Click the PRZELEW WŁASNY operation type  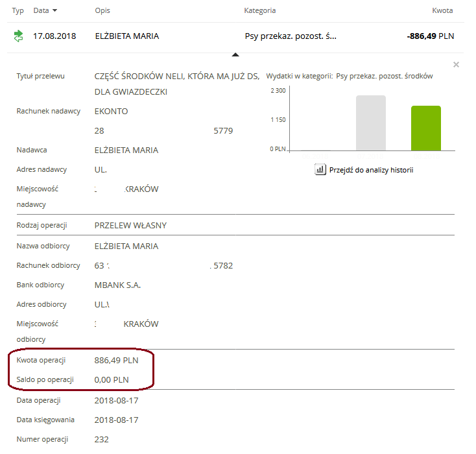pos(130,226)
